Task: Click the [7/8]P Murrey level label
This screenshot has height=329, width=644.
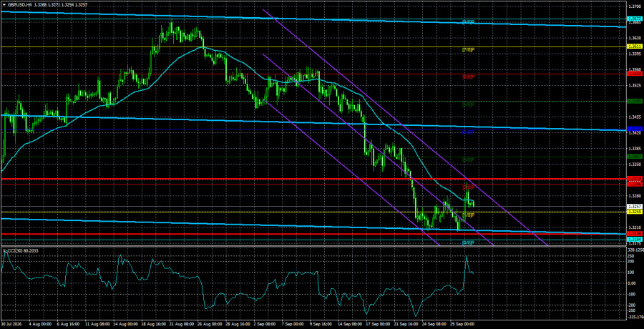Action: coord(469,49)
